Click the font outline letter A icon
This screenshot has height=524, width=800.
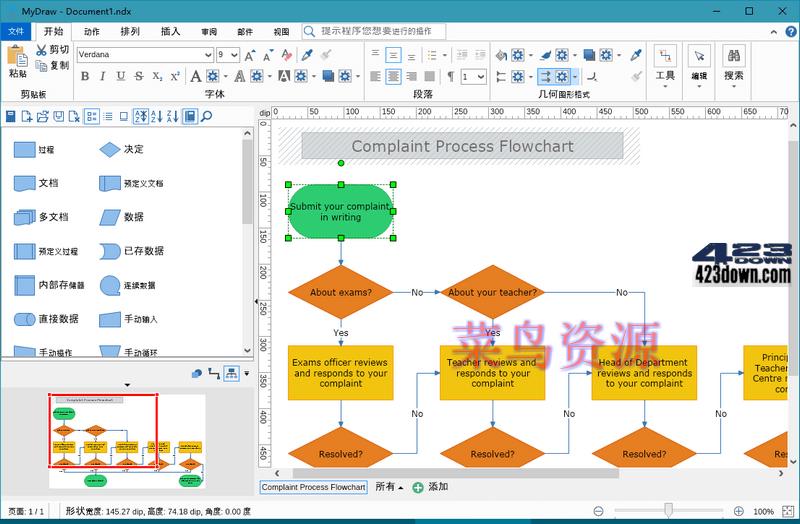(240, 77)
